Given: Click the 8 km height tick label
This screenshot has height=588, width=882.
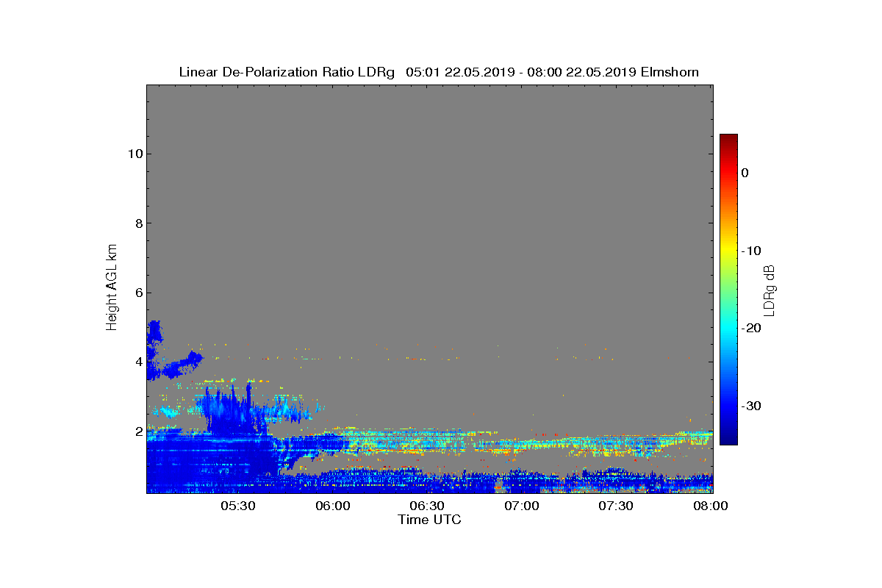Looking at the screenshot, I should click(137, 223).
